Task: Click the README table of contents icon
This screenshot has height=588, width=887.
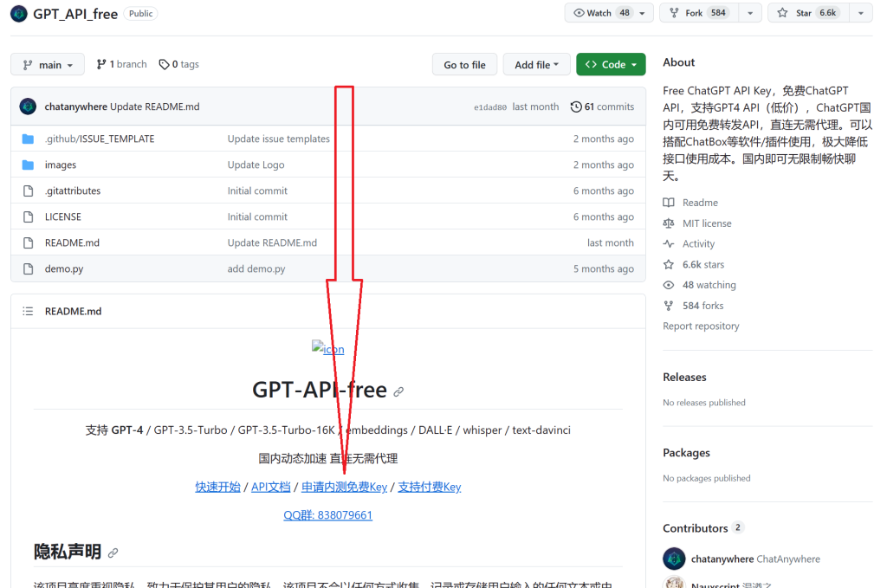Action: click(28, 311)
